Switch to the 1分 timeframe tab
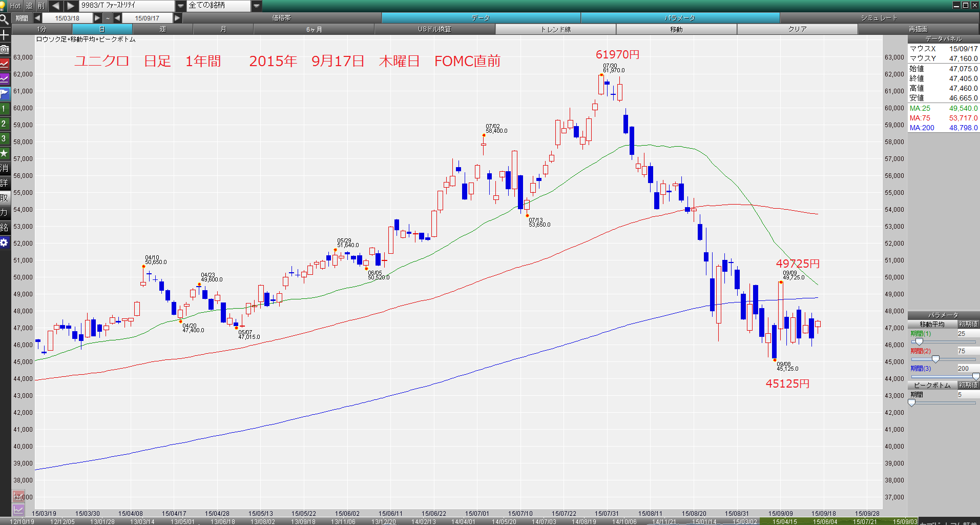The width and height of the screenshot is (980, 525). pos(42,29)
